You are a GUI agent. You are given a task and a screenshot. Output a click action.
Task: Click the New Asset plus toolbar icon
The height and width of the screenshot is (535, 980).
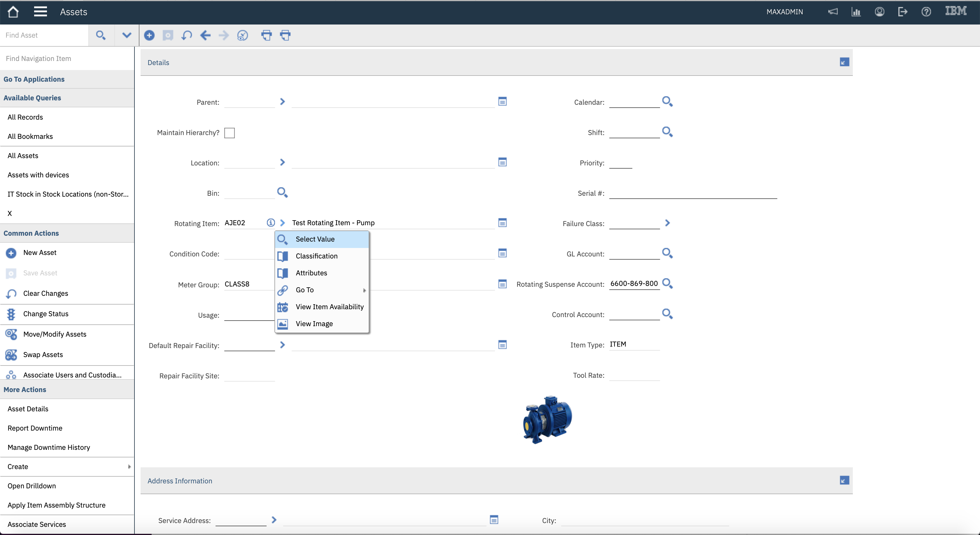click(149, 35)
